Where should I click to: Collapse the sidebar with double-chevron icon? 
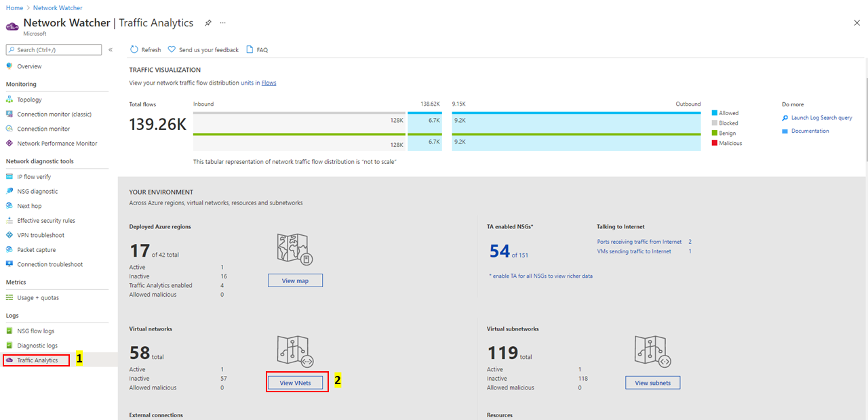(x=111, y=49)
